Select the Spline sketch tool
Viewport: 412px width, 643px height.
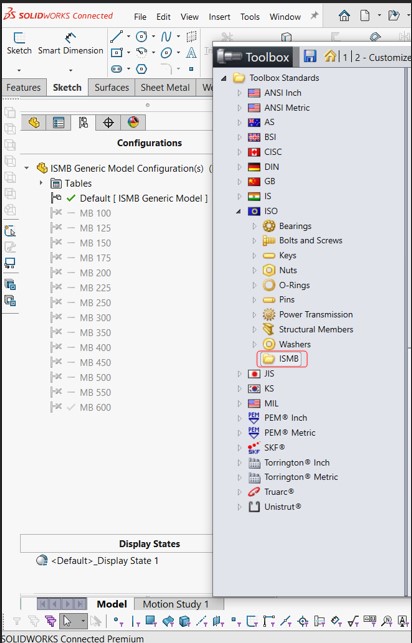(166, 36)
